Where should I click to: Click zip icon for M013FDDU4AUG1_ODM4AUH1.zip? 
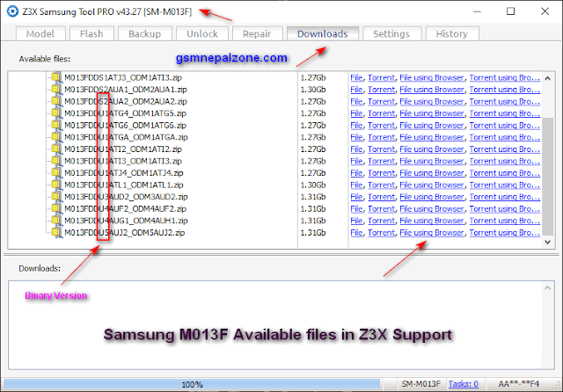[x=56, y=221]
